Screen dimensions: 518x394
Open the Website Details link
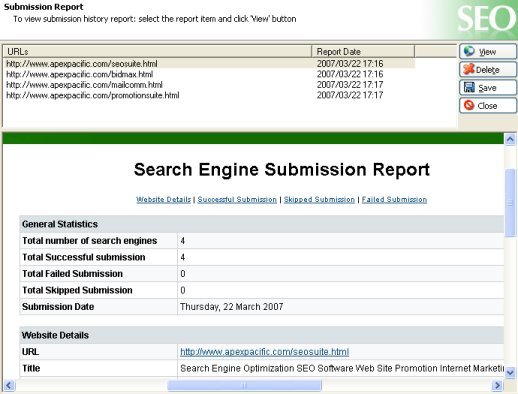pyautogui.click(x=163, y=199)
